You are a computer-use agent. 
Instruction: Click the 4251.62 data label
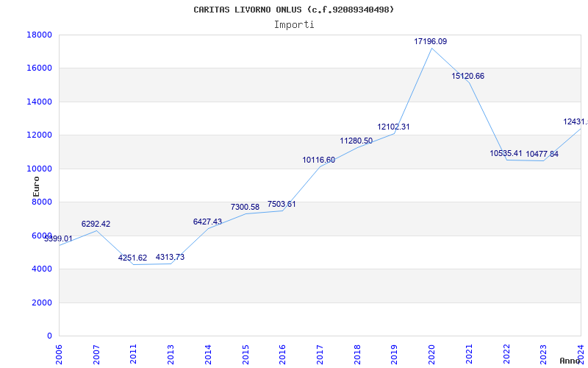point(133,258)
